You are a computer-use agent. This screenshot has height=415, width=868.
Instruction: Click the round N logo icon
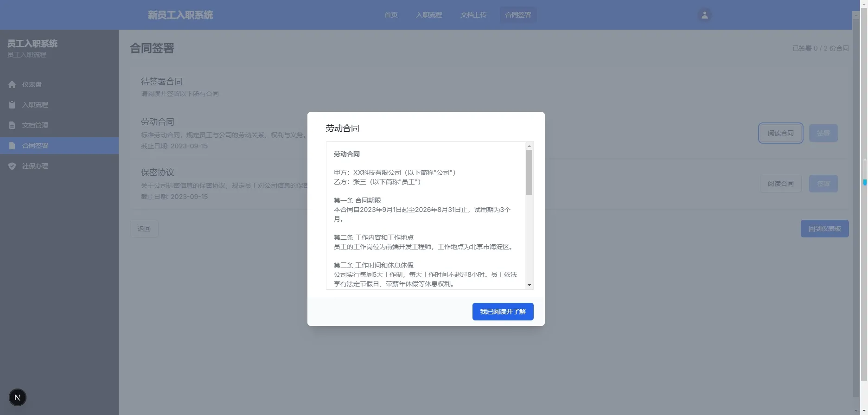(x=18, y=397)
